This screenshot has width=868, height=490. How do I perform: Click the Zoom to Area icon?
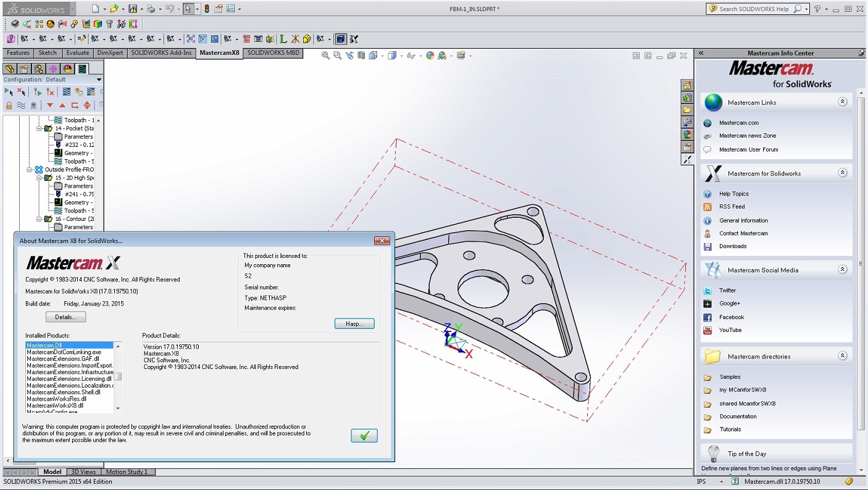point(337,56)
